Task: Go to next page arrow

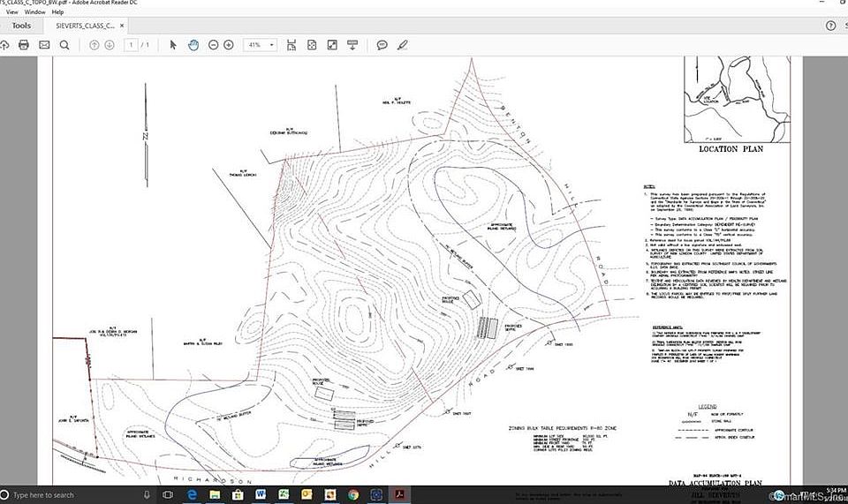Action: [x=110, y=45]
